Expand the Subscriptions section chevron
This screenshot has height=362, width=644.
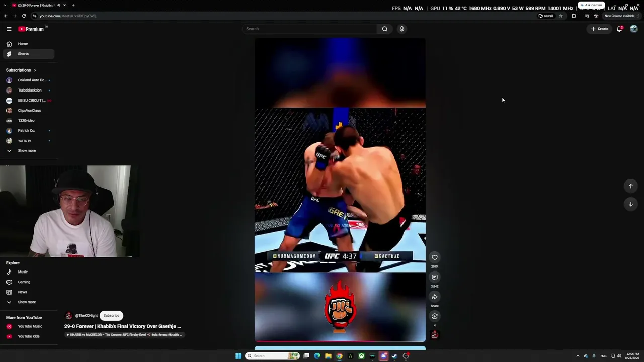[x=35, y=70]
